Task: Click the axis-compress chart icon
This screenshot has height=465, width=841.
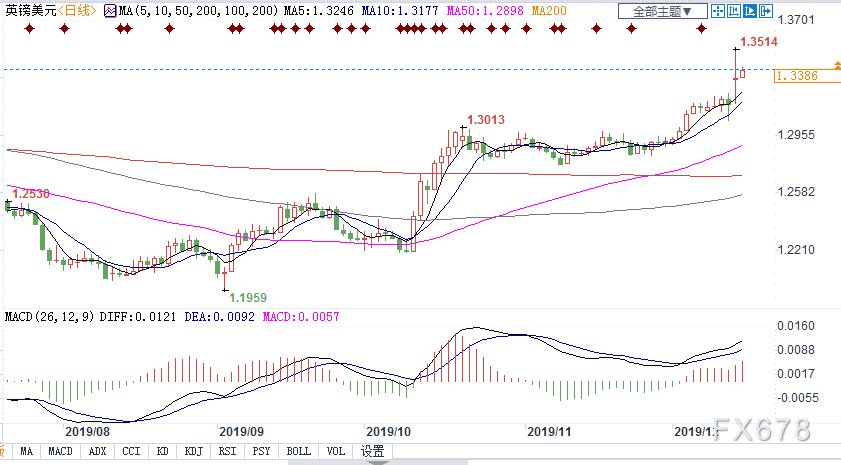Action: [x=734, y=11]
